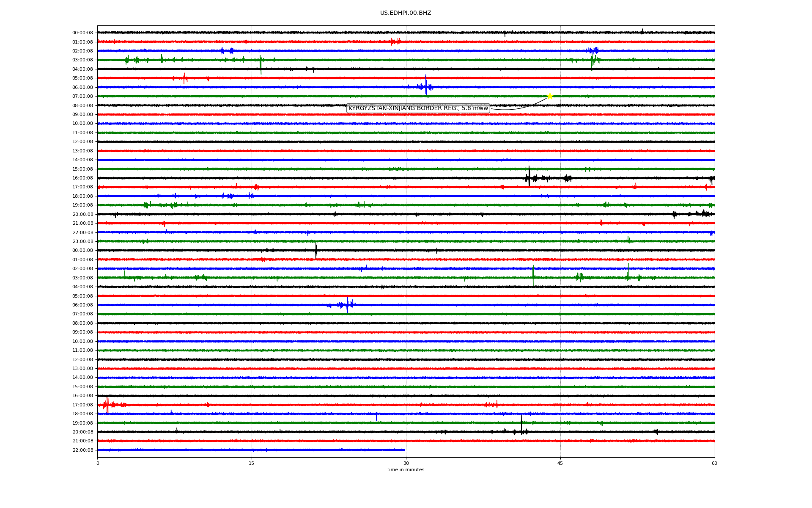Screen dimensions: 812x508
Task: Click the x-axis tick label 60
Action: click(714, 463)
